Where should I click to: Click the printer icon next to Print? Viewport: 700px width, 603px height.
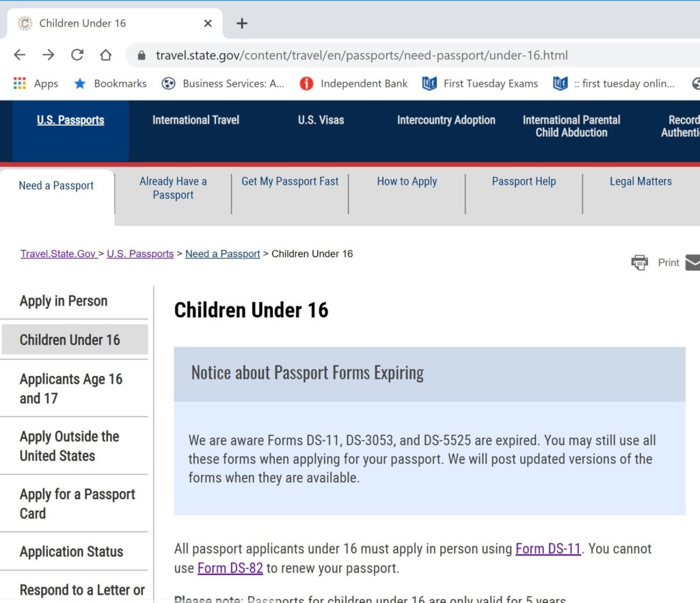pyautogui.click(x=639, y=263)
